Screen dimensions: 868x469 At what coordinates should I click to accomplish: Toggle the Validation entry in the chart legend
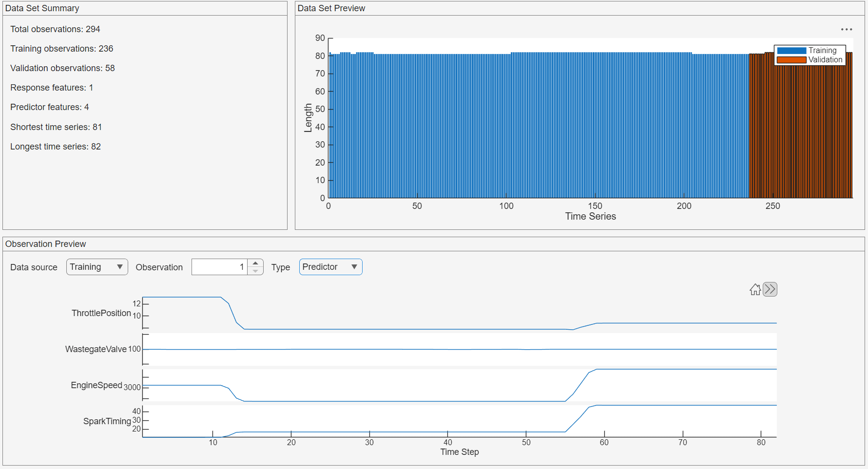coord(825,59)
